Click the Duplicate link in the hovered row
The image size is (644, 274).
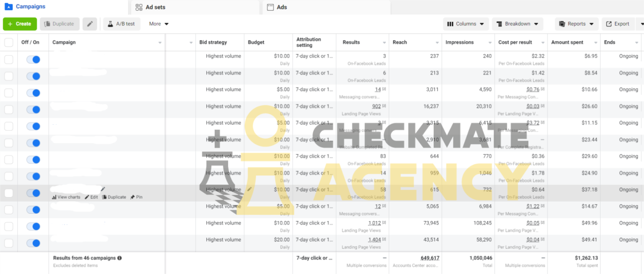point(114,197)
